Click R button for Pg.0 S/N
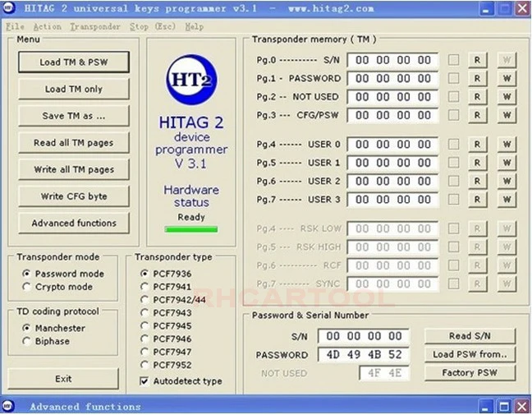 [x=477, y=60]
